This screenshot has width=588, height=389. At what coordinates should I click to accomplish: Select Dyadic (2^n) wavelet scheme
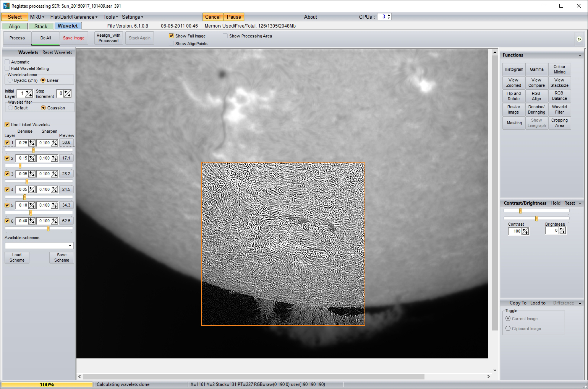(x=11, y=80)
